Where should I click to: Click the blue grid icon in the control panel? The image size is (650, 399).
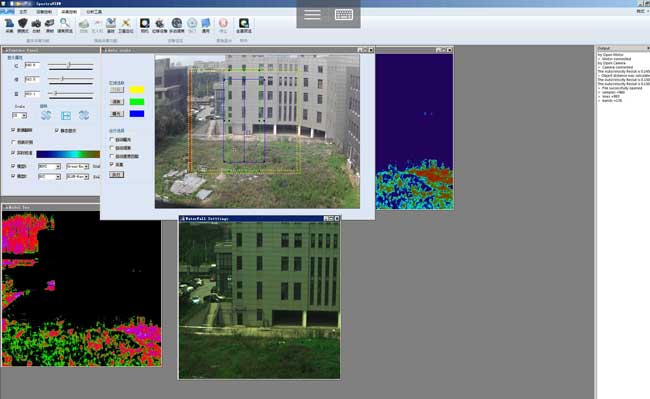click(66, 116)
